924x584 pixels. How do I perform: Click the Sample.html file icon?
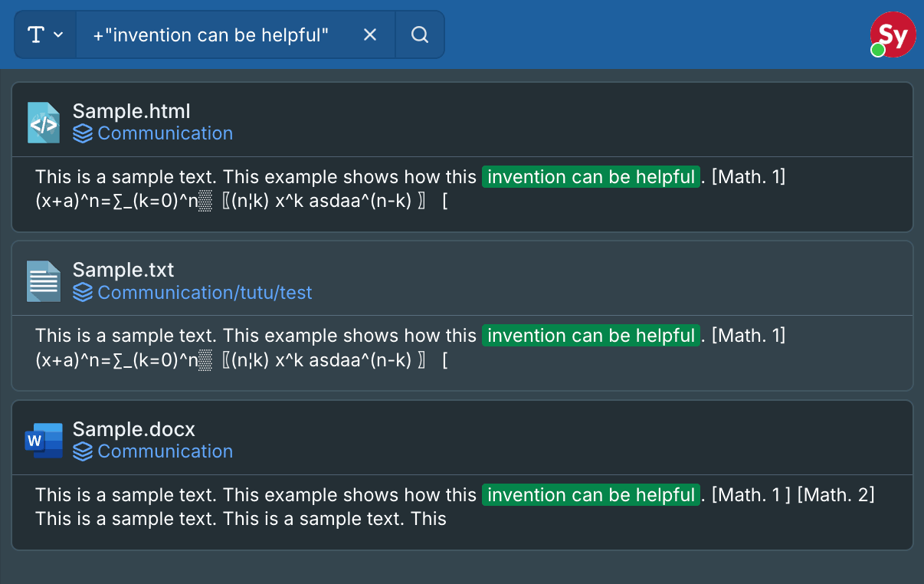tap(44, 123)
